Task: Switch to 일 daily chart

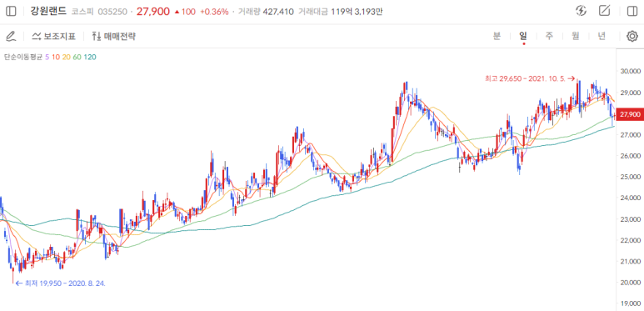Action: click(x=523, y=36)
